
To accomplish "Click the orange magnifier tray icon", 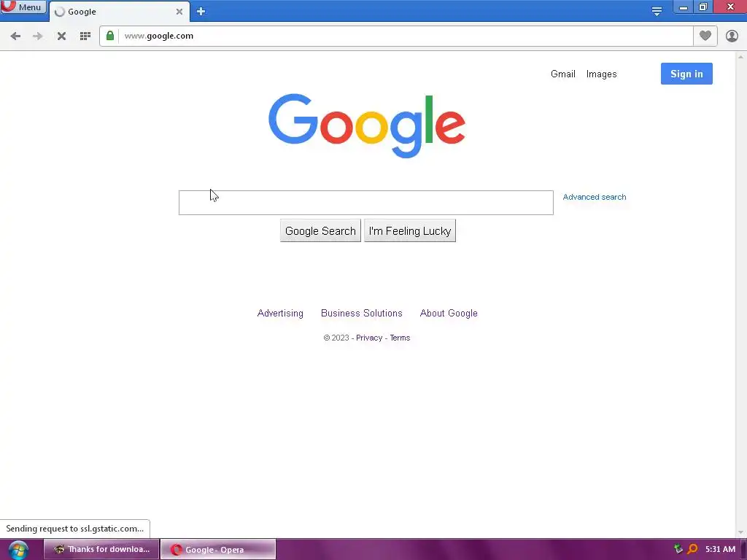I will (x=693, y=549).
